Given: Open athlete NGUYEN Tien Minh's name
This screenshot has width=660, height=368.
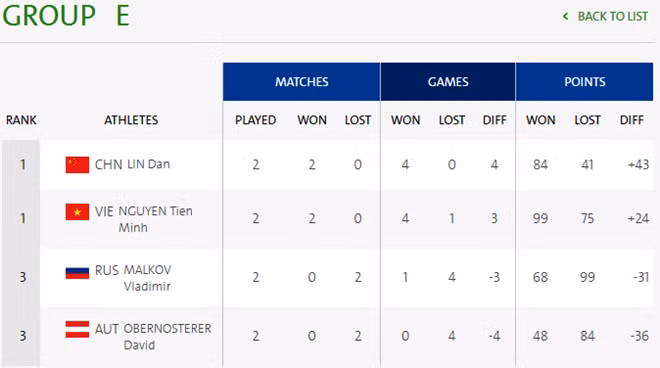Looking at the screenshot, I should click(155, 219).
